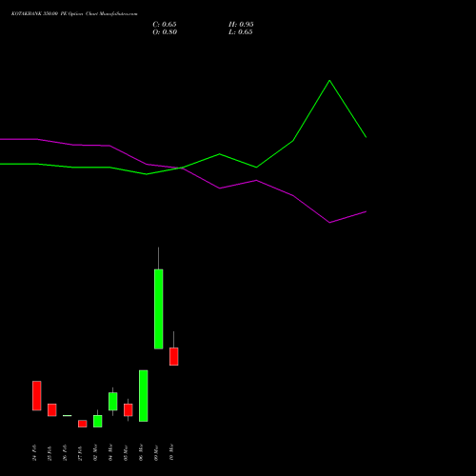This screenshot has height=476, width=476.
Task: Click the 10 Mar date label
Action: [171, 452]
